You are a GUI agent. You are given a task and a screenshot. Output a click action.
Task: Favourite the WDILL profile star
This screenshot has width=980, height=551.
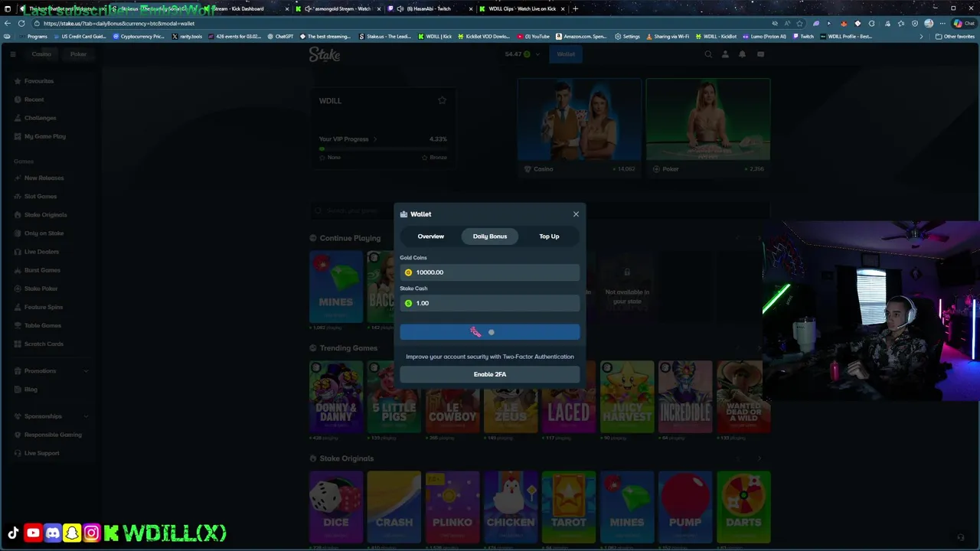point(442,100)
